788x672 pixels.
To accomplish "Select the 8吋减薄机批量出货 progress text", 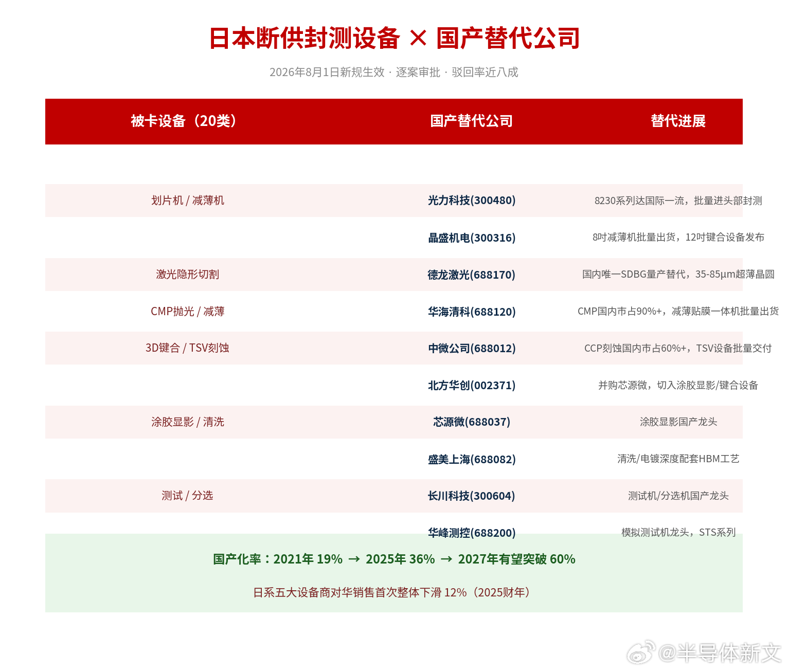I will click(678, 238).
